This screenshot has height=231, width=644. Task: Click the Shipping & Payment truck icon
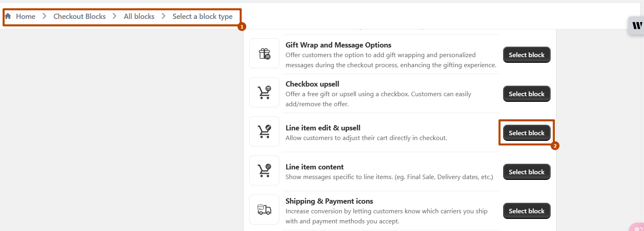[264, 210]
